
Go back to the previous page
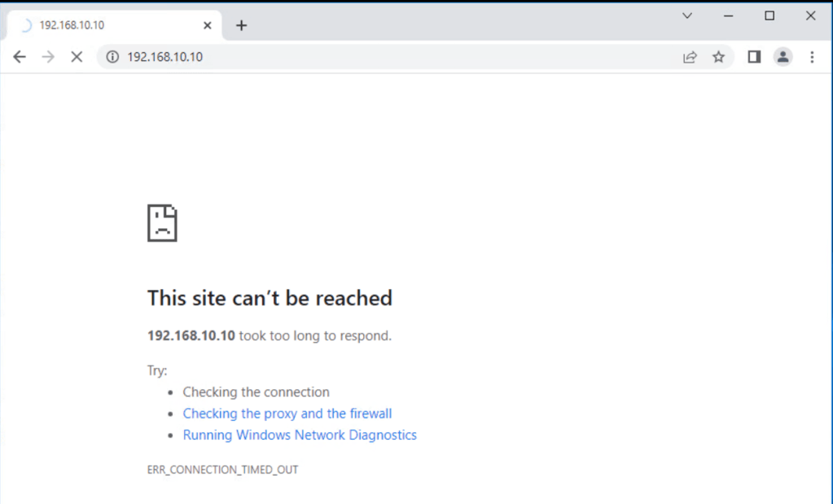click(x=20, y=57)
